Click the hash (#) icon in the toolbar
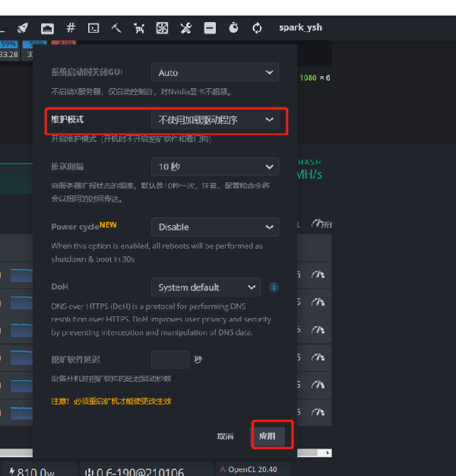 (71, 28)
